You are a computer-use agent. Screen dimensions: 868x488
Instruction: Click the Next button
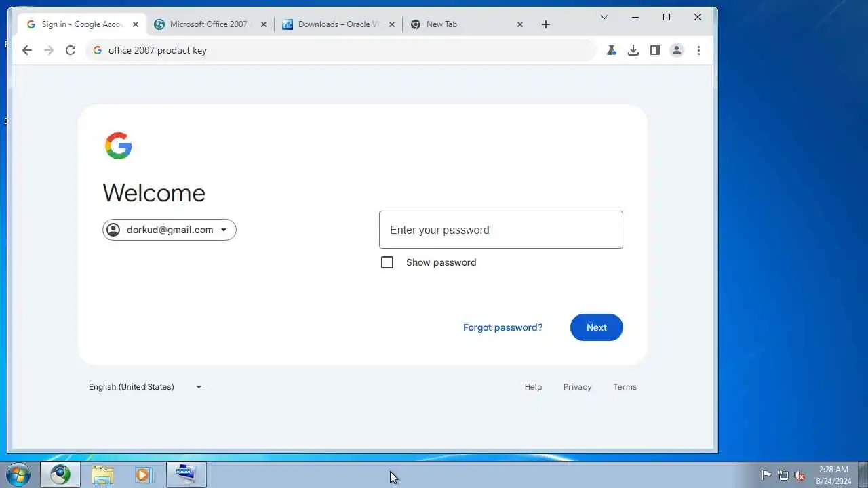click(x=597, y=327)
